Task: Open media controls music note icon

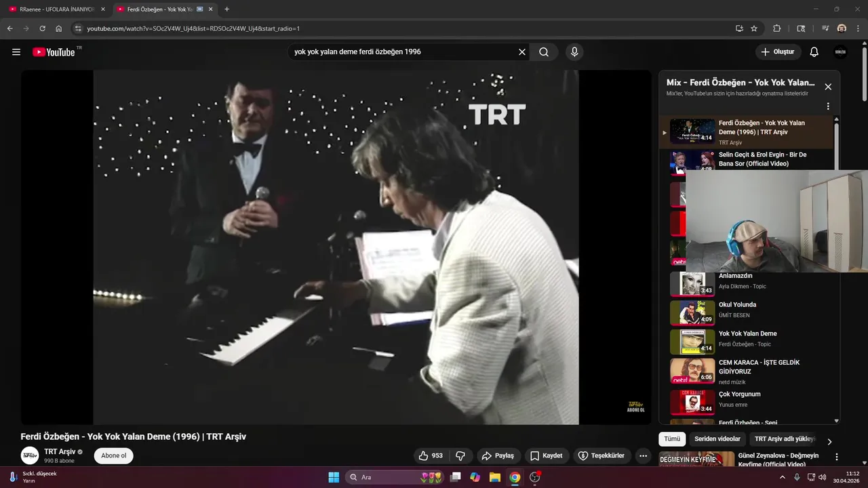Action: pyautogui.click(x=825, y=28)
